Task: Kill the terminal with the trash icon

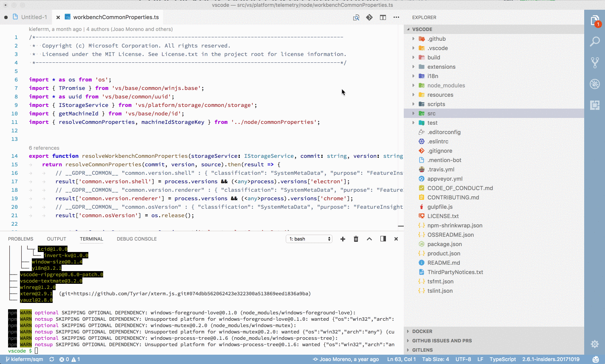Action: click(356, 238)
